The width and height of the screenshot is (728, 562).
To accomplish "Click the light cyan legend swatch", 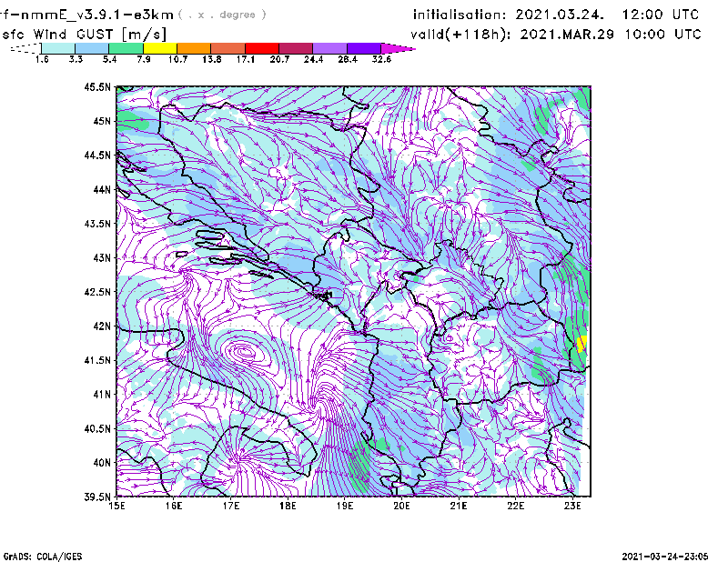I will [58, 48].
